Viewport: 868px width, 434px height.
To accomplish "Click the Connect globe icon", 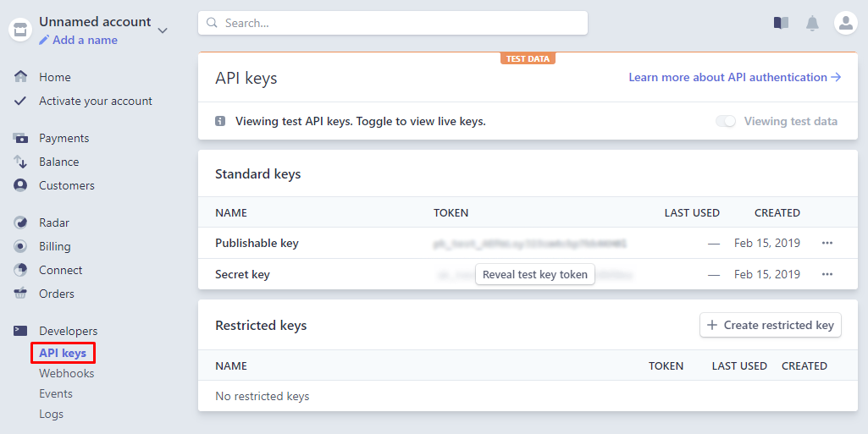I will pyautogui.click(x=21, y=270).
